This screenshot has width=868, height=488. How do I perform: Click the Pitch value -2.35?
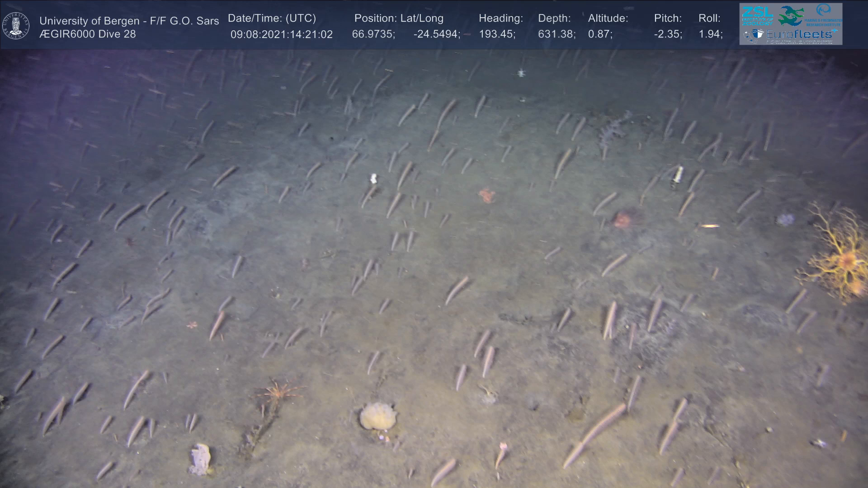[x=668, y=34]
